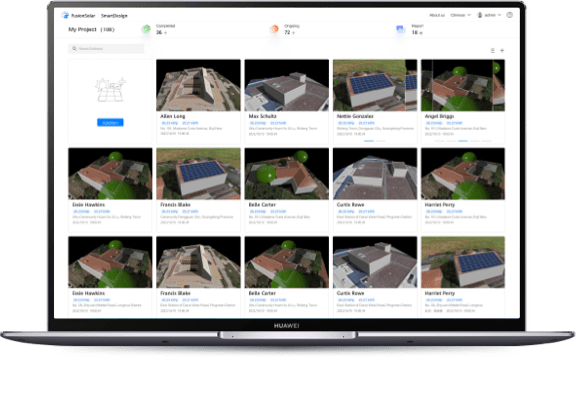Click the magnifier icon in search box

pyautogui.click(x=74, y=48)
